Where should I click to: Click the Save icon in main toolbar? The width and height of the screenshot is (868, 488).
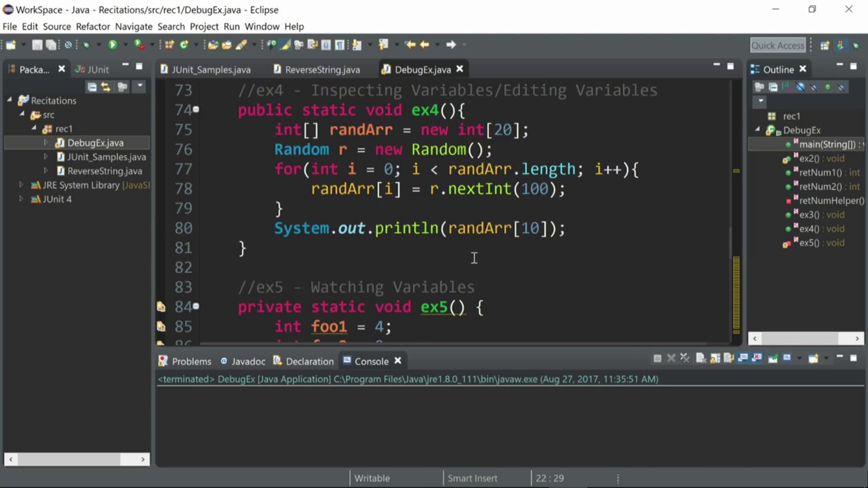(37, 45)
